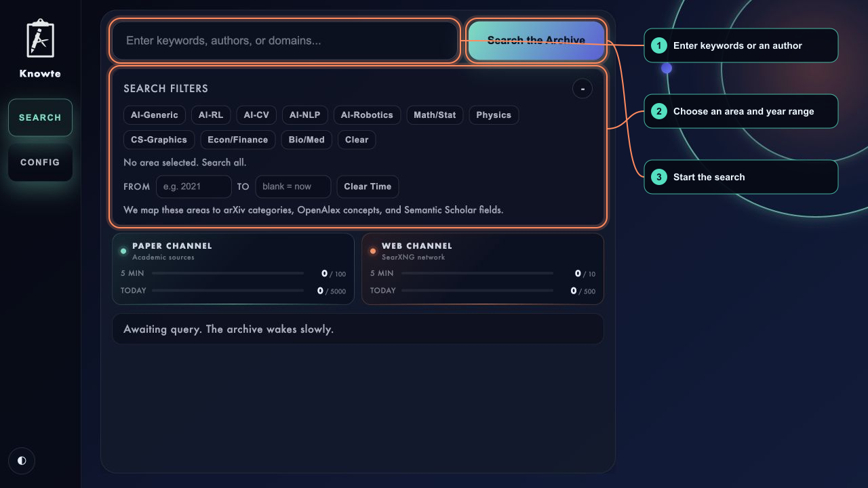The image size is (868, 488).
Task: Select the Bio/Med area filter
Action: click(x=307, y=140)
